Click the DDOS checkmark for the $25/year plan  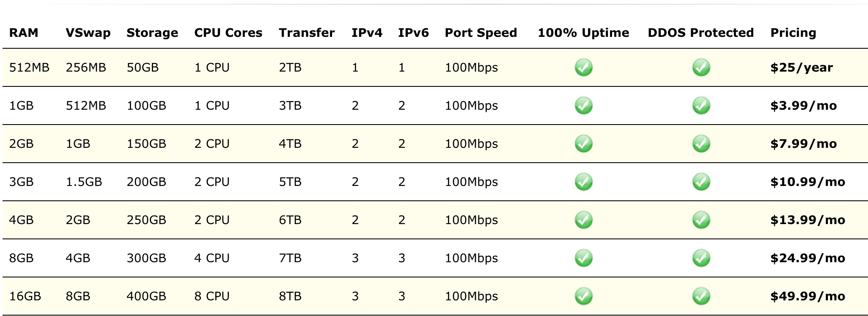coord(701,67)
